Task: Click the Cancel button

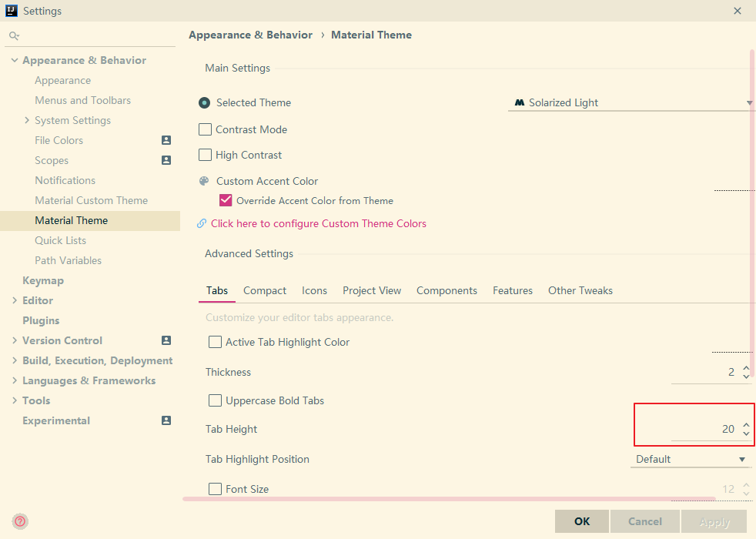Action: coord(645,521)
